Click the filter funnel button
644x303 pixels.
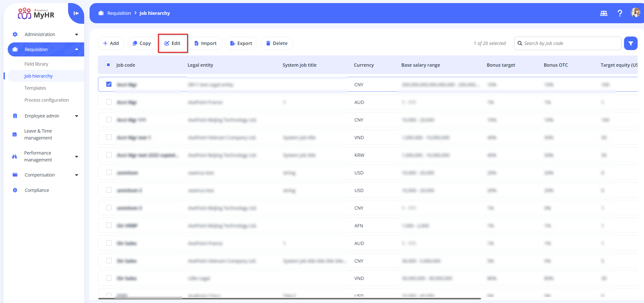click(x=630, y=43)
